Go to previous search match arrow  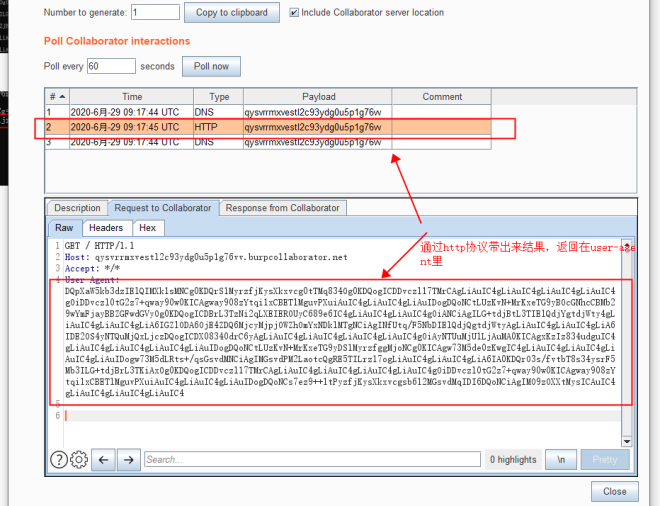[x=104, y=459]
